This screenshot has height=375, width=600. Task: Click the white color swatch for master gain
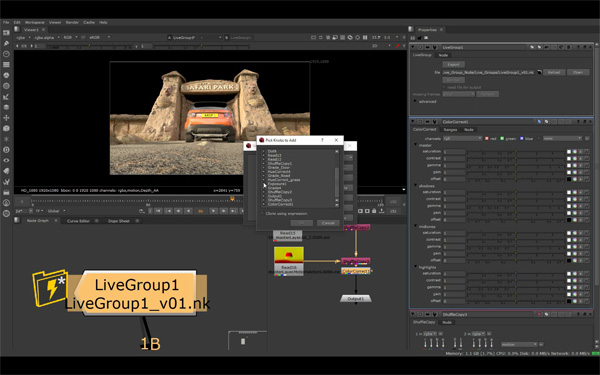click(569, 173)
